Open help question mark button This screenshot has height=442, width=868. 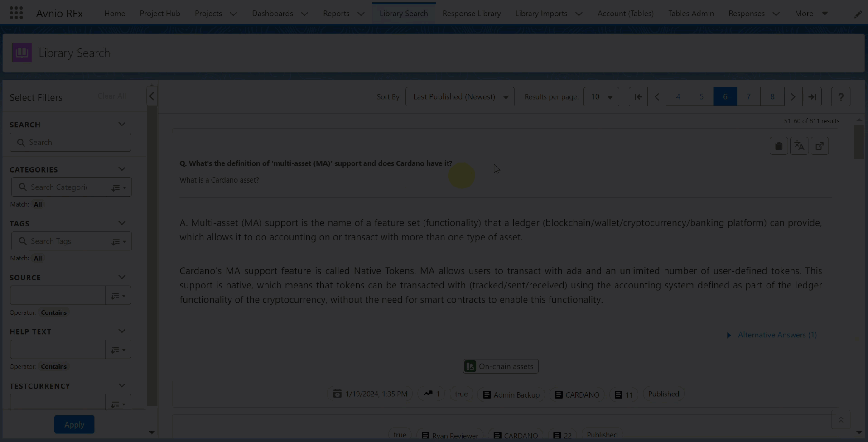pos(841,96)
